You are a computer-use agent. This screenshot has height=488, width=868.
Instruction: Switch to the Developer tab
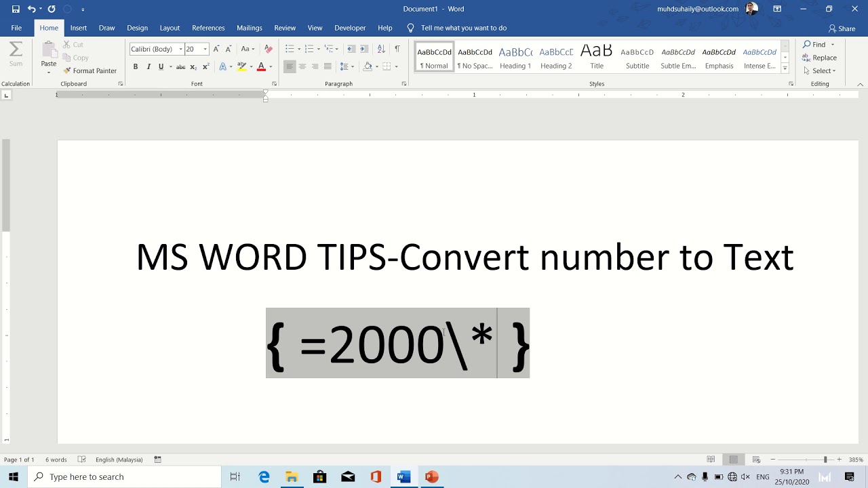click(350, 28)
